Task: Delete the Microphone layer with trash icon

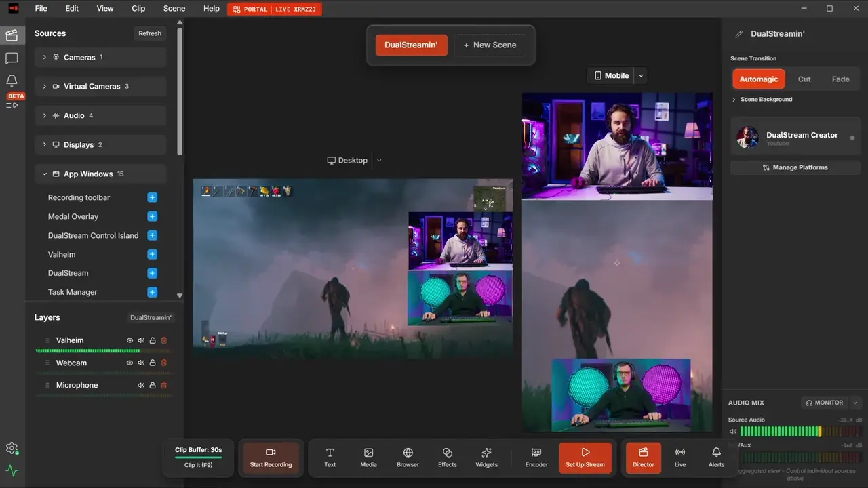Action: [x=164, y=385]
